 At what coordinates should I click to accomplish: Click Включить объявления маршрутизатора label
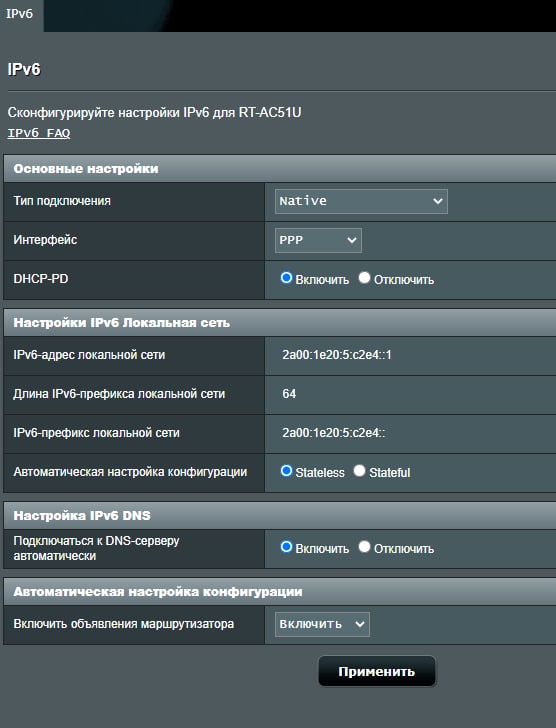[123, 624]
